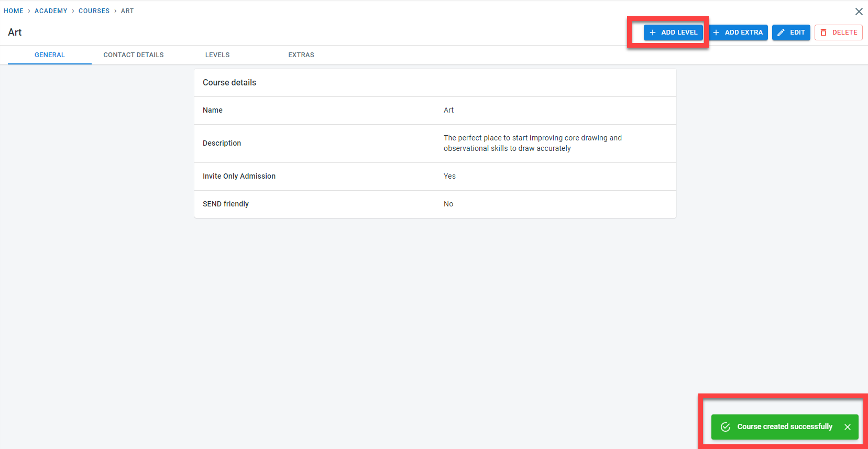Open the Levels tab
The width and height of the screenshot is (868, 449).
[217, 55]
